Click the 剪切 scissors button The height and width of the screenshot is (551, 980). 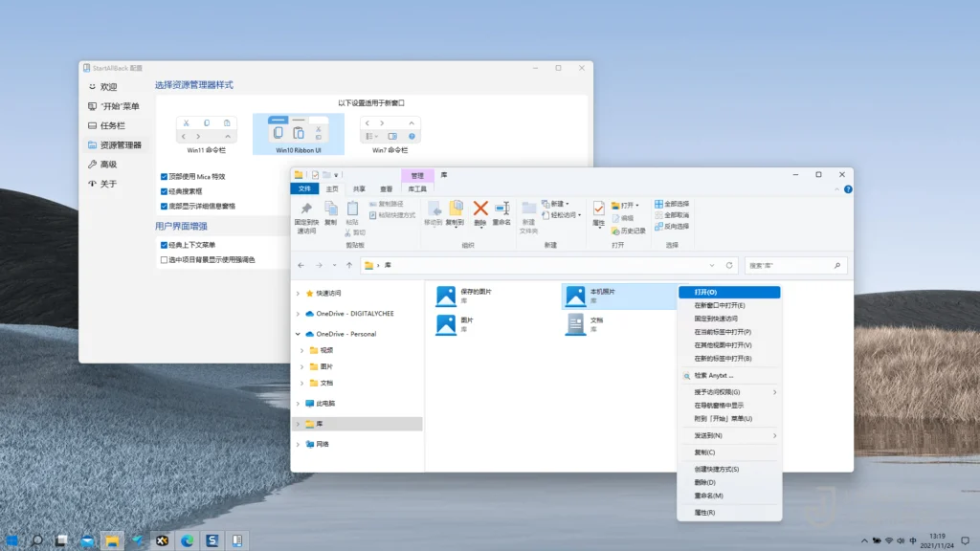point(355,232)
